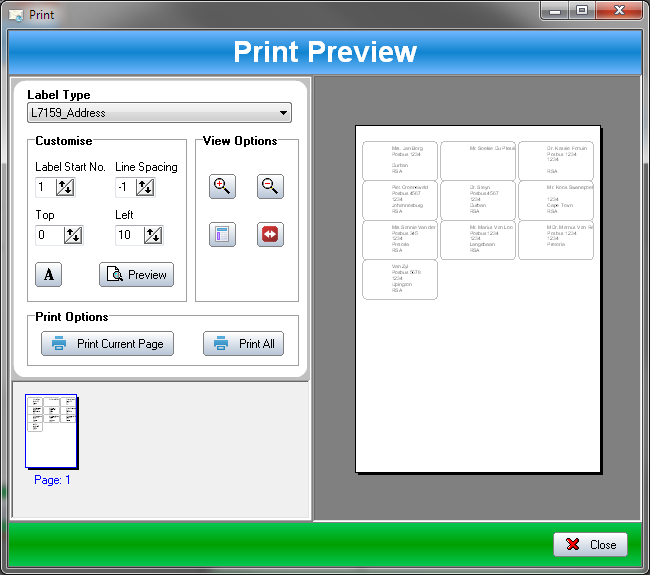
Task: Click the zoom in magnifier button
Action: click(222, 186)
